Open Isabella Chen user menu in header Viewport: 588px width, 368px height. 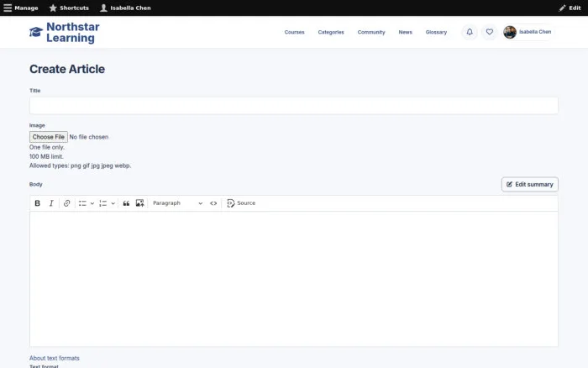pos(528,32)
